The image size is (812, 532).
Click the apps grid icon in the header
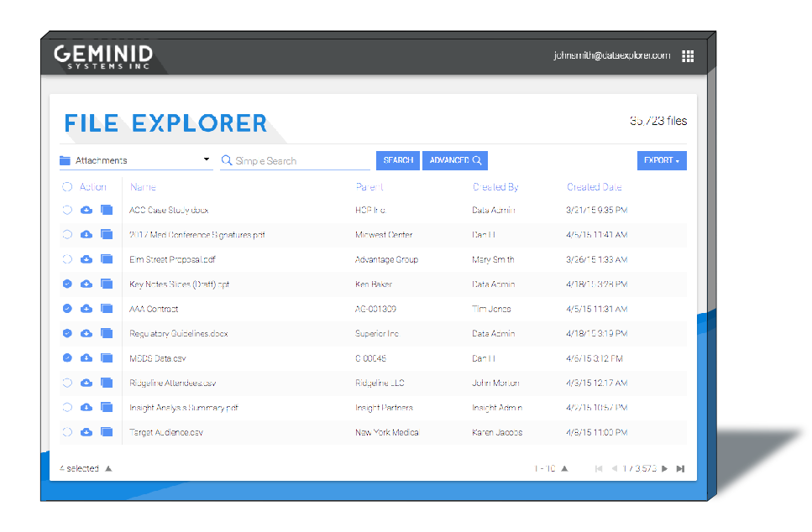pyautogui.click(x=688, y=56)
